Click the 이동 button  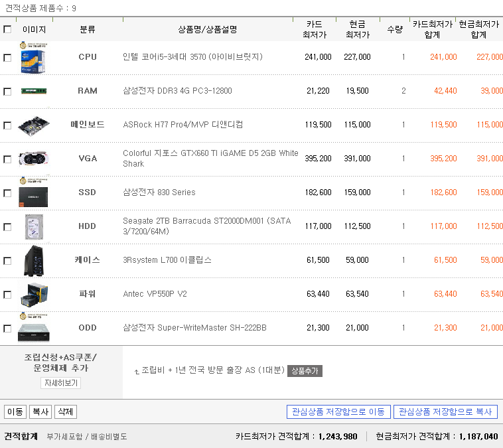coord(15,411)
